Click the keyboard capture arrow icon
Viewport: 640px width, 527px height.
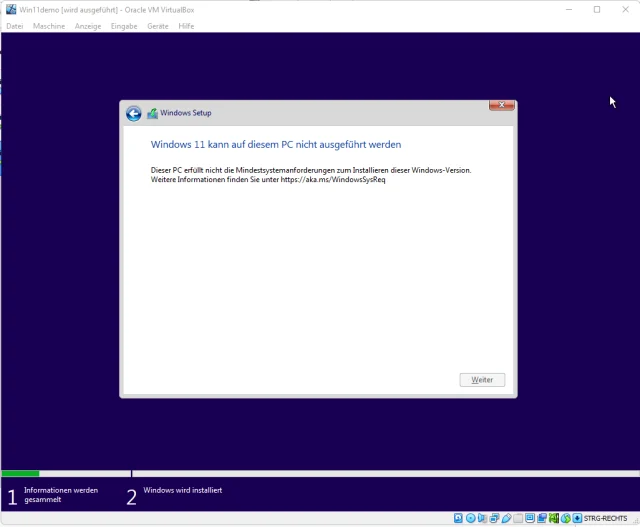pos(577,518)
